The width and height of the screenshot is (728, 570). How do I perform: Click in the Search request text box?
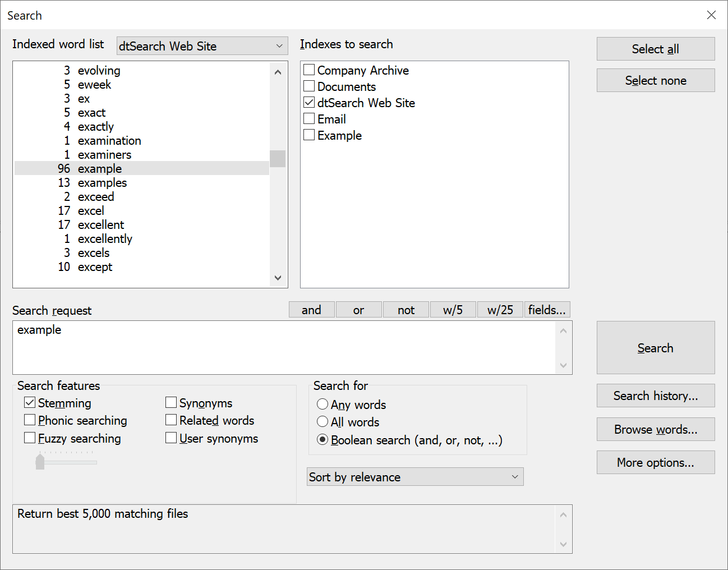pos(284,347)
